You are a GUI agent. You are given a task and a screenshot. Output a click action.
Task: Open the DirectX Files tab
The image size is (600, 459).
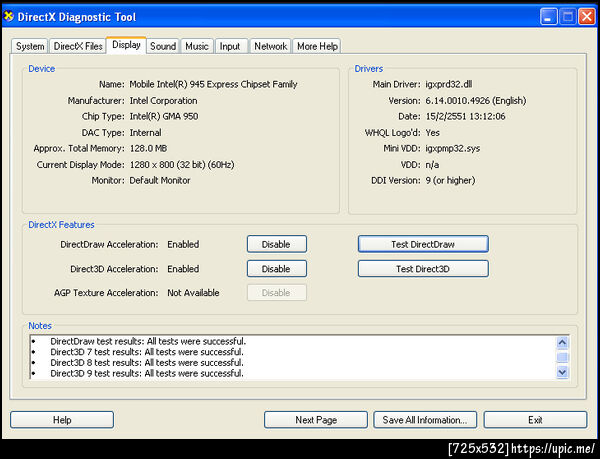[x=78, y=46]
